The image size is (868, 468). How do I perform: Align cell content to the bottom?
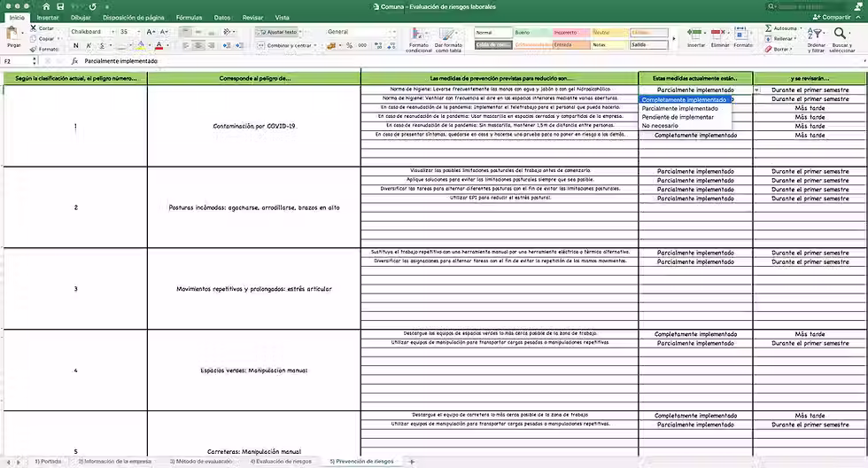(x=211, y=32)
